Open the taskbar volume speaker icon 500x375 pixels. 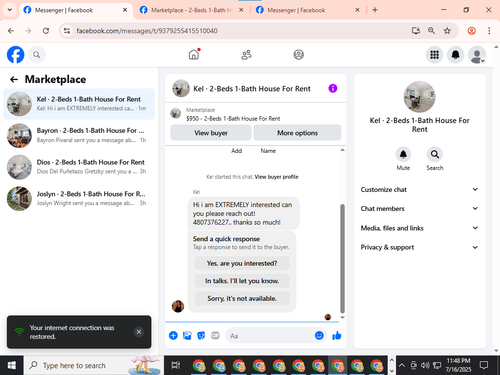click(425, 365)
